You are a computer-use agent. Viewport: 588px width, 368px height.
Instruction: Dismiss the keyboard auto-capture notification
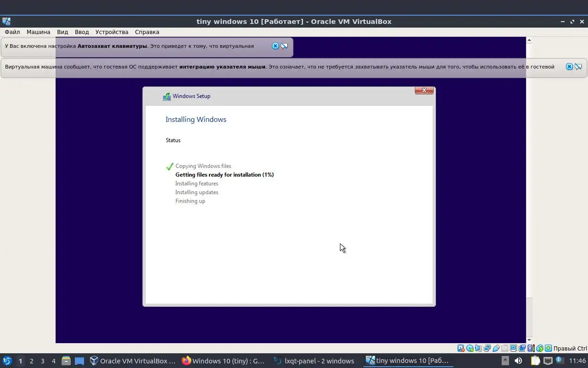tap(275, 46)
